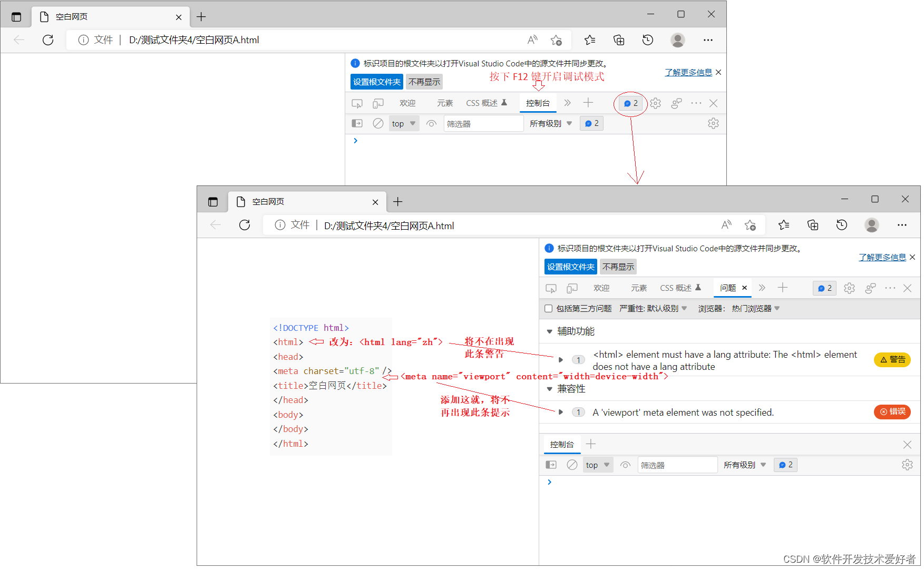Screen dimensions: 924x569
Task: Collapse the accessibility (辅助功能) section
Action: [549, 331]
